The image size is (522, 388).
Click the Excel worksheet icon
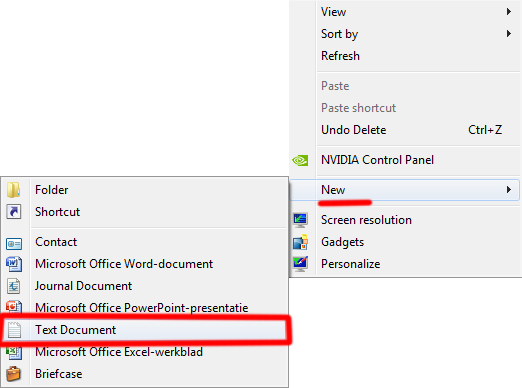tap(14, 353)
